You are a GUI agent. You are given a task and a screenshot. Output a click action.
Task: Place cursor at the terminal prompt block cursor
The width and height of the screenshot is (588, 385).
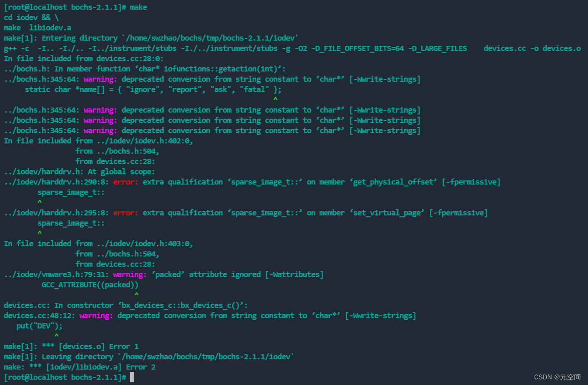[131, 377]
